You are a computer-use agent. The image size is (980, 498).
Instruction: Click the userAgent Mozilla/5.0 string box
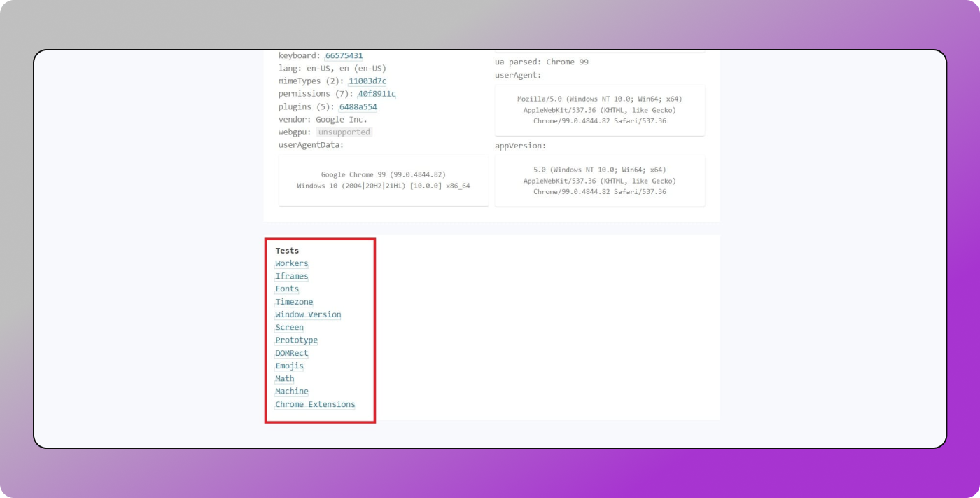(x=599, y=110)
